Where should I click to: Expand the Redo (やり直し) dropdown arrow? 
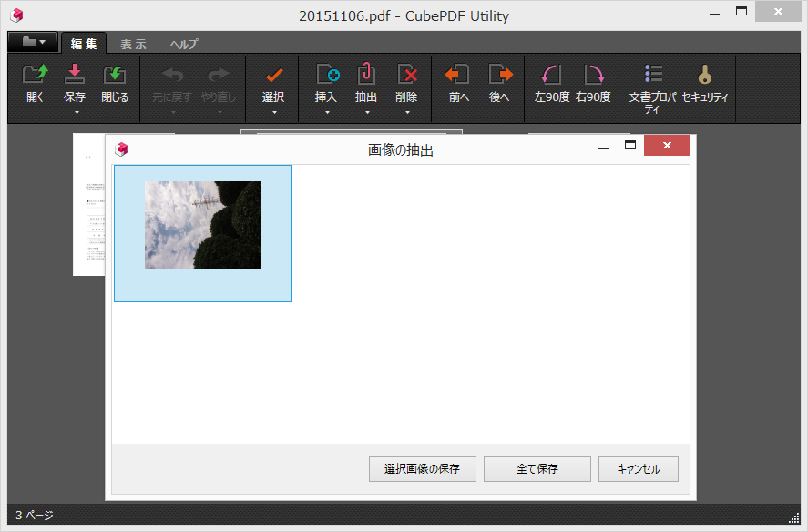tap(220, 112)
